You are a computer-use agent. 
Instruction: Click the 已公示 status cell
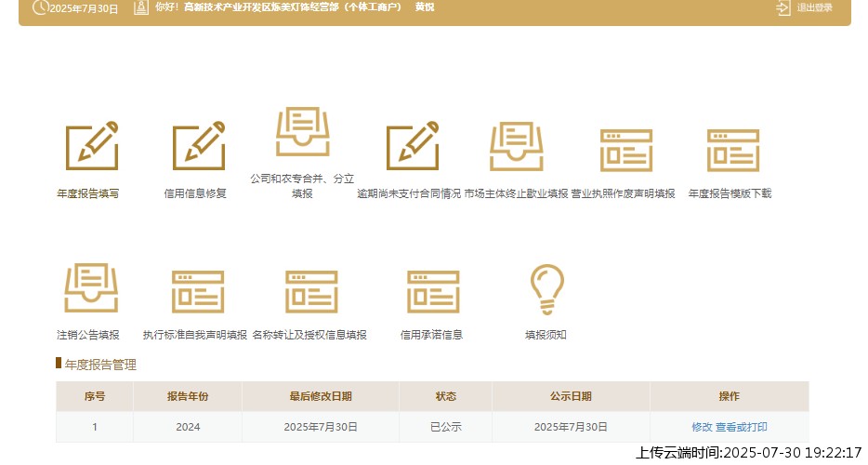click(446, 427)
